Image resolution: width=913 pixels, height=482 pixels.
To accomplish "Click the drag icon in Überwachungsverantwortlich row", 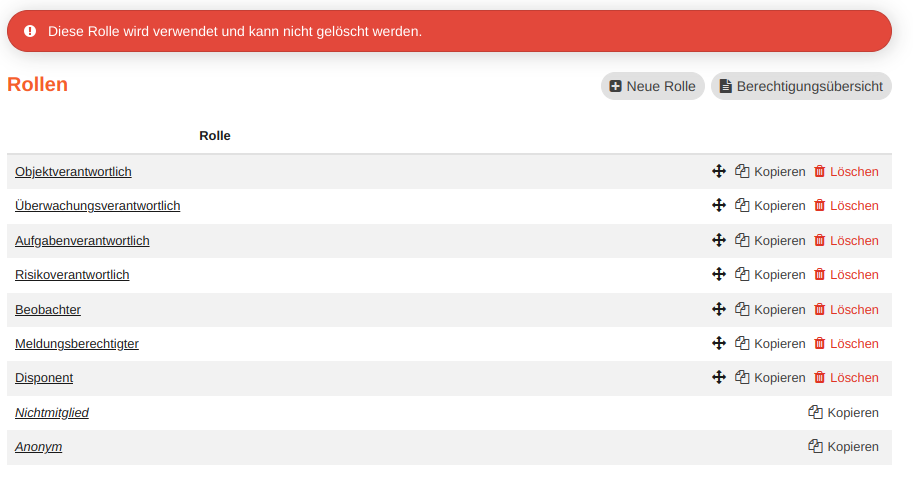I will (x=718, y=205).
